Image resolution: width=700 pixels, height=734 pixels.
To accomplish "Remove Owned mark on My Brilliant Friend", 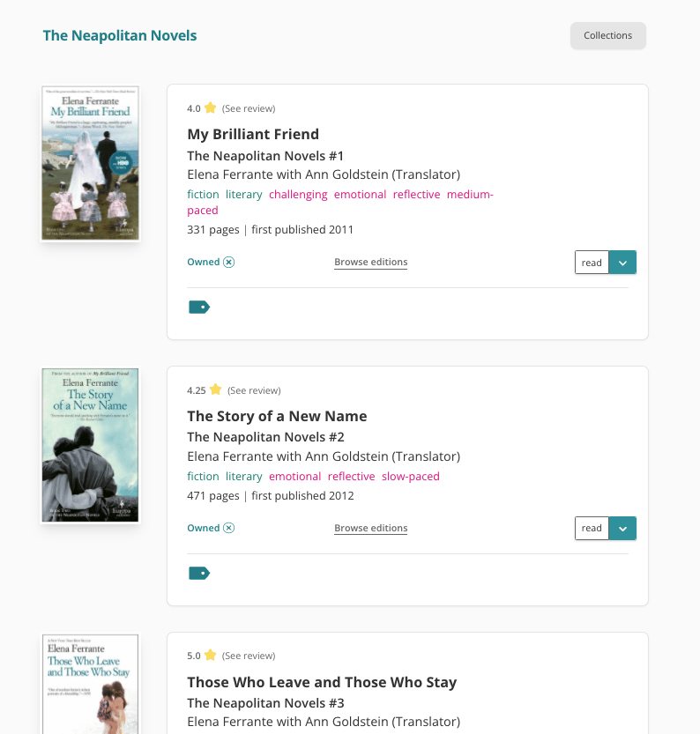I will [228, 263].
